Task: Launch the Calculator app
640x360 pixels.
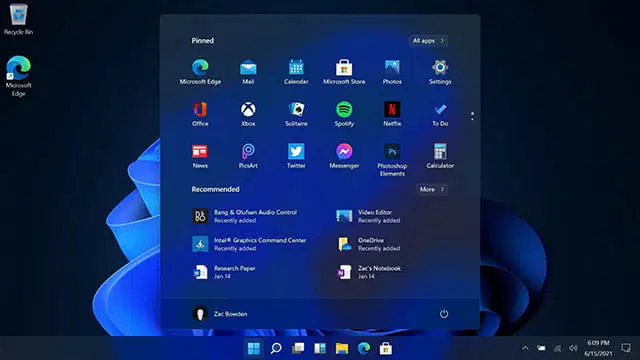Action: (x=440, y=156)
